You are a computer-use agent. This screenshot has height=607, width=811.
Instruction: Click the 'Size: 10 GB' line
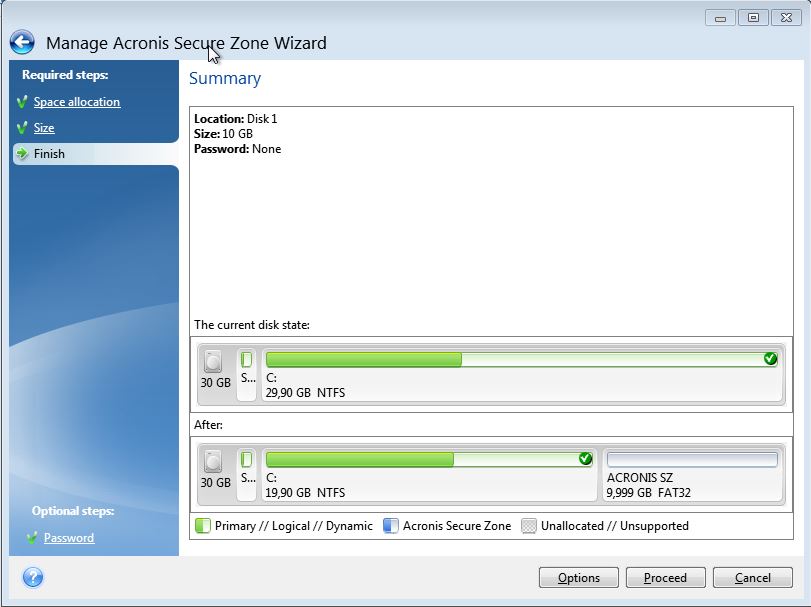[x=223, y=133]
